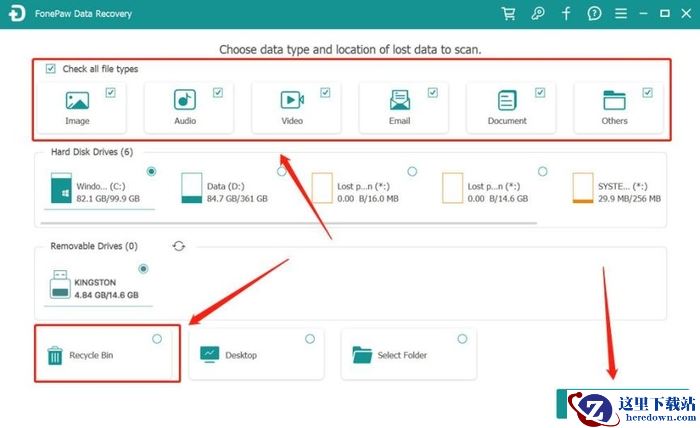Viewport: 700px width, 428px height.
Task: Select the Desktop radio button
Action: [310, 339]
